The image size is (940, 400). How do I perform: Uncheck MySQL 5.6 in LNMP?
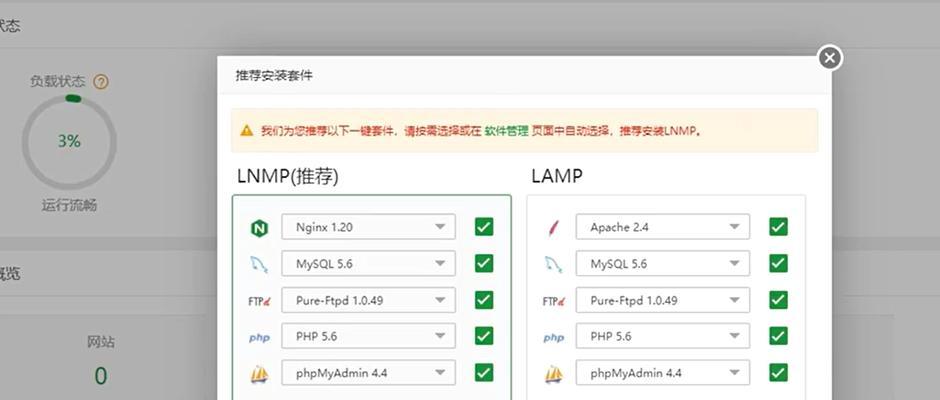pos(484,263)
